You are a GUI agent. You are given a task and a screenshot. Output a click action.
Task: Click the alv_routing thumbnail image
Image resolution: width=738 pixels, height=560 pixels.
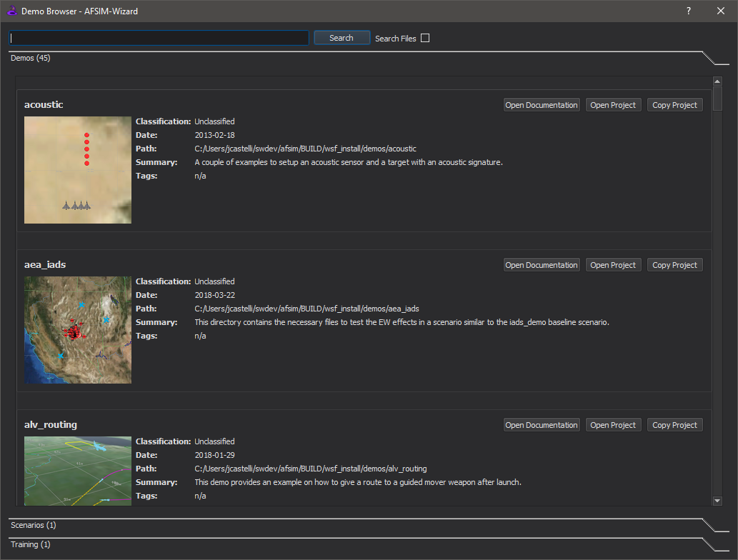[x=78, y=471]
